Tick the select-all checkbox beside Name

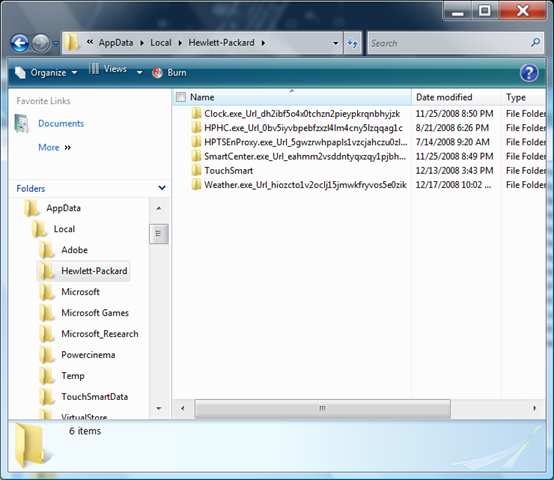(181, 97)
